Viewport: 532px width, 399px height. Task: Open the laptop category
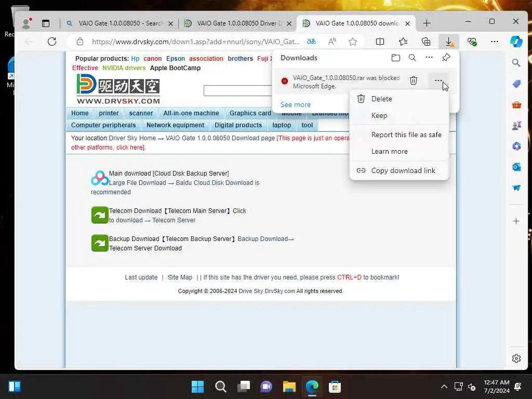[282, 125]
